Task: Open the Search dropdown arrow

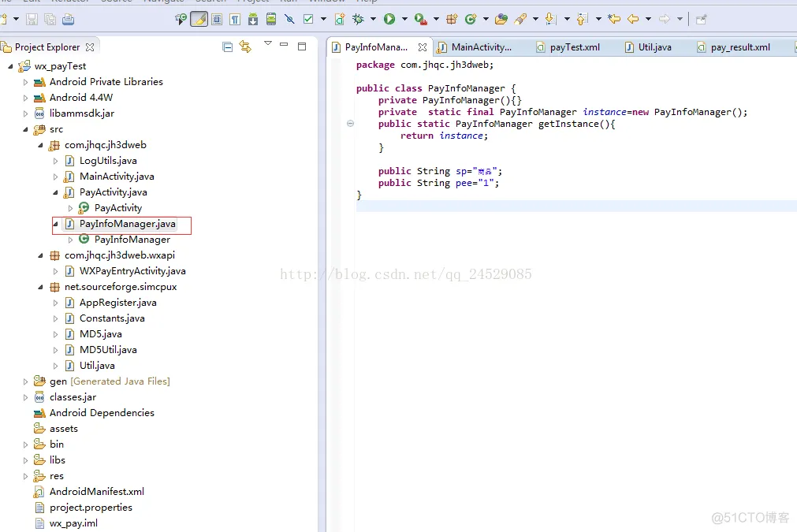Action: (535, 19)
